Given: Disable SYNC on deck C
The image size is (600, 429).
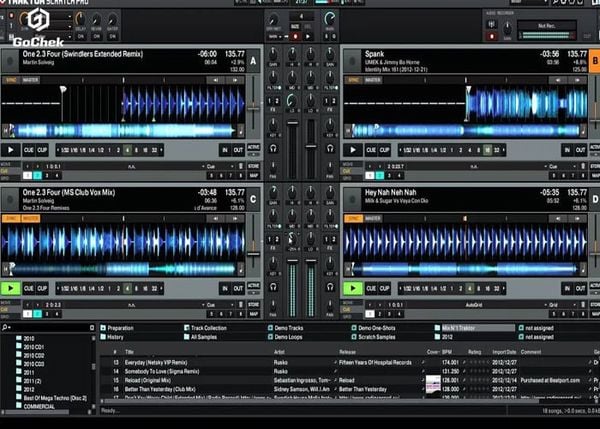Looking at the screenshot, I should coord(11,219).
